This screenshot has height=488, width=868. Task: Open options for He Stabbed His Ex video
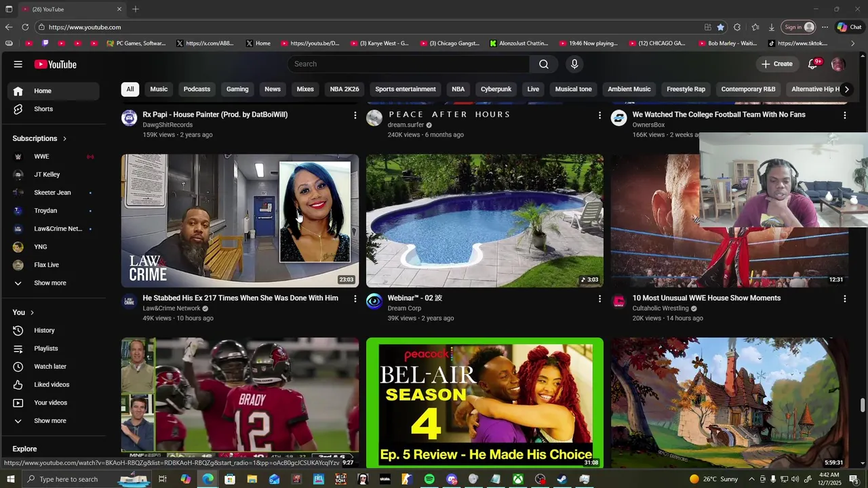[355, 299]
